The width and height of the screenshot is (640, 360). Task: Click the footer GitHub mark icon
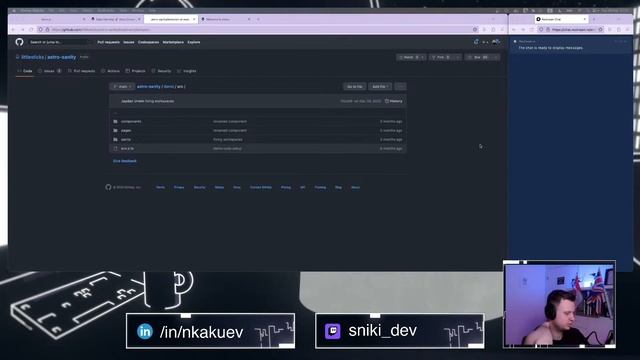point(108,187)
